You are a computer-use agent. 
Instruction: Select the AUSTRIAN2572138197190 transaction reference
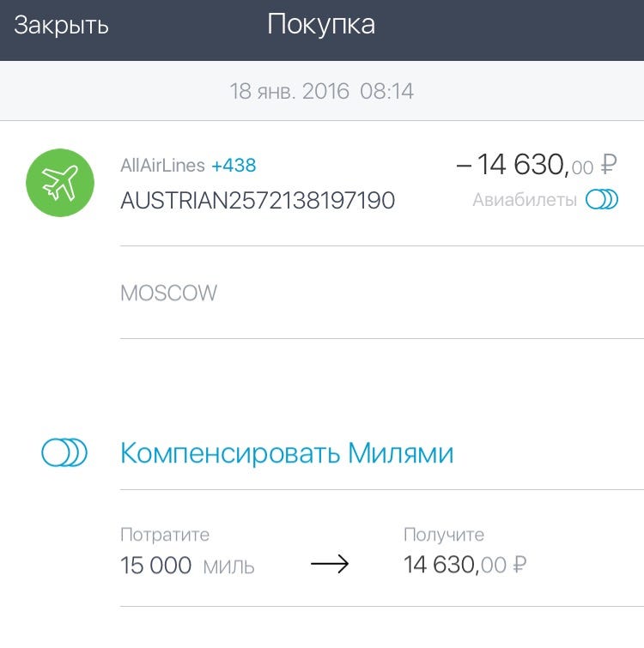pyautogui.click(x=258, y=201)
